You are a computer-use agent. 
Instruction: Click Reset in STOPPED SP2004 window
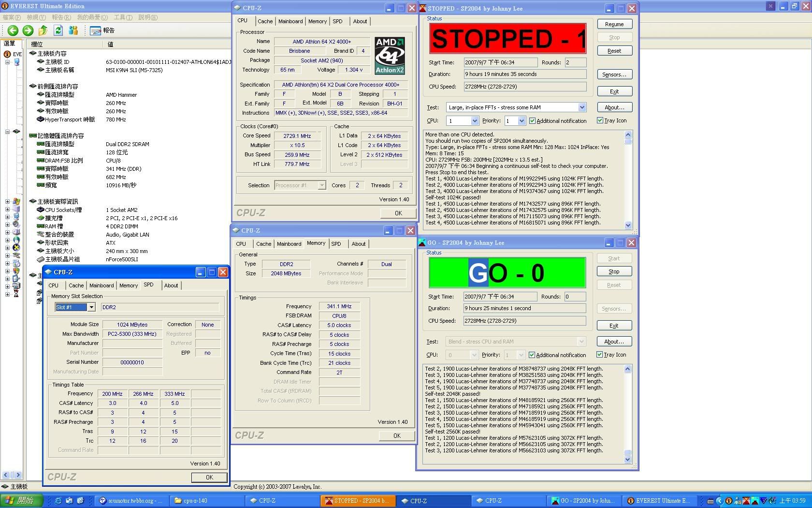614,51
